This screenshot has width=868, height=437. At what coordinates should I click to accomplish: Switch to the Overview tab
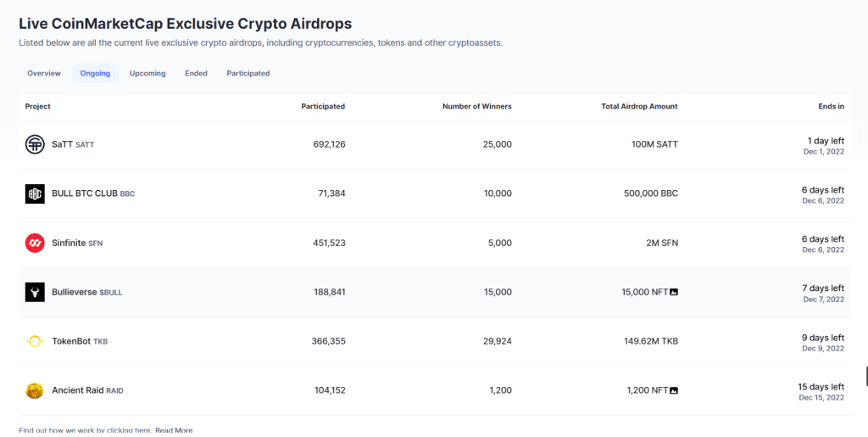click(x=44, y=73)
